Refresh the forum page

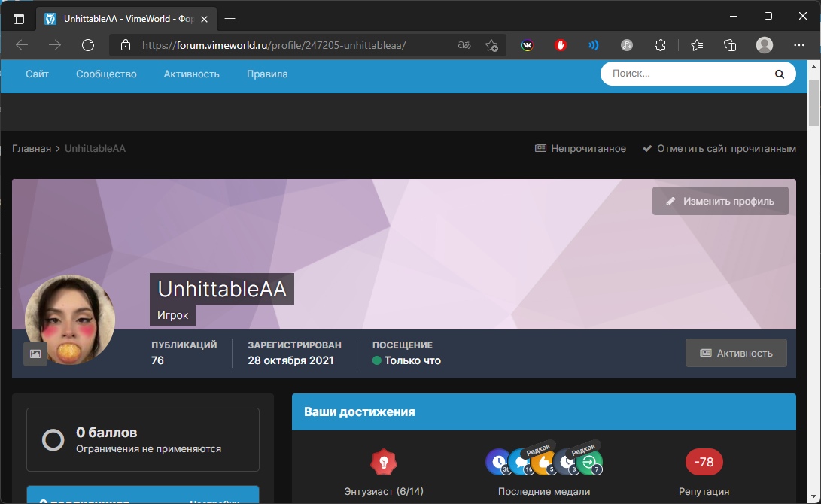tap(88, 45)
